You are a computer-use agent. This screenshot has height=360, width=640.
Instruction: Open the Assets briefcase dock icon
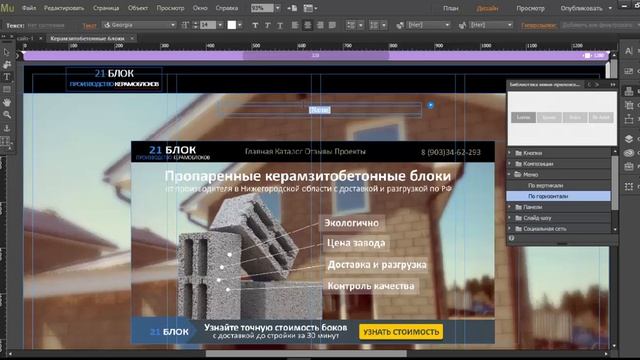pyautogui.click(x=629, y=167)
